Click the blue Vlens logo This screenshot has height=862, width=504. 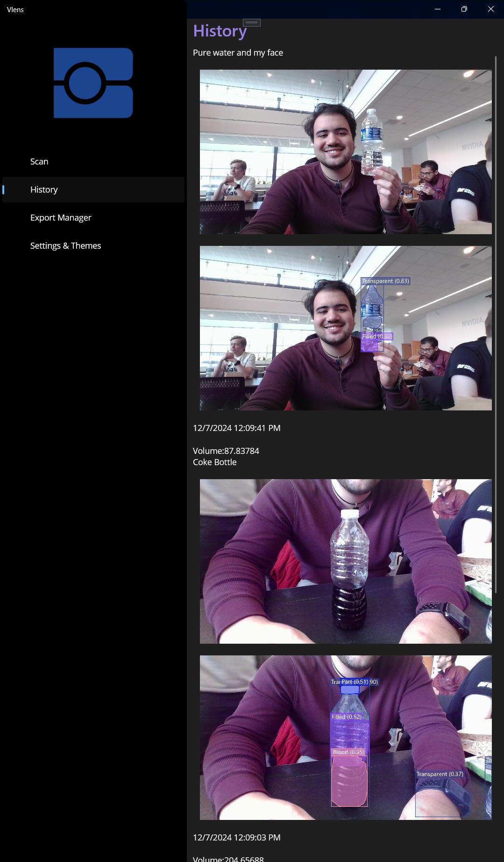tap(93, 83)
